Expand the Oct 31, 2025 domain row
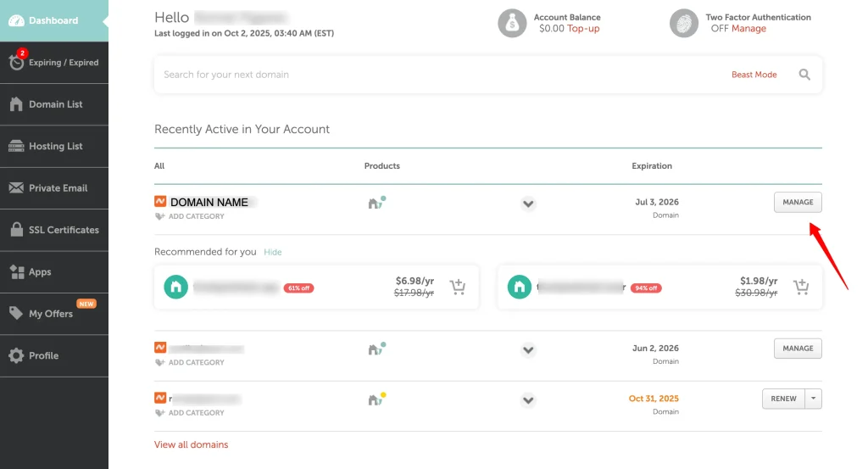Image resolution: width=868 pixels, height=469 pixels. click(x=528, y=399)
